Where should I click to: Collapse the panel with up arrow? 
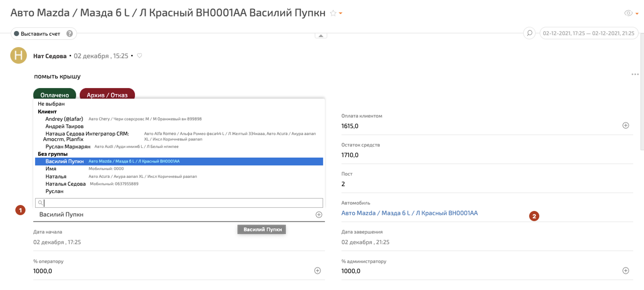coord(321,36)
